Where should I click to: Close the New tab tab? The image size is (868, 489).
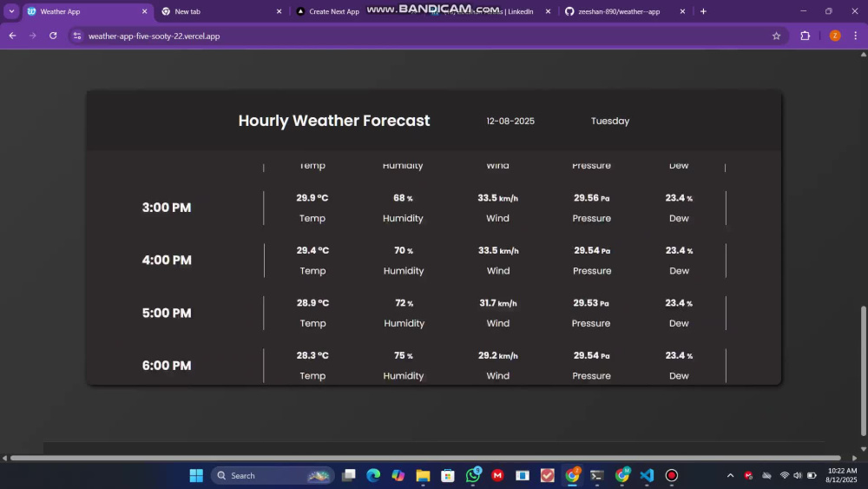tap(279, 11)
